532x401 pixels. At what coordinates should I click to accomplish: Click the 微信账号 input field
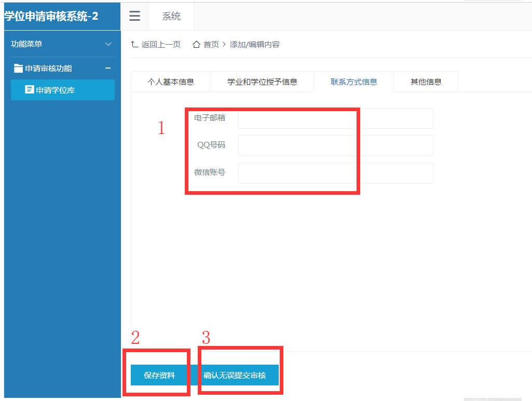335,173
